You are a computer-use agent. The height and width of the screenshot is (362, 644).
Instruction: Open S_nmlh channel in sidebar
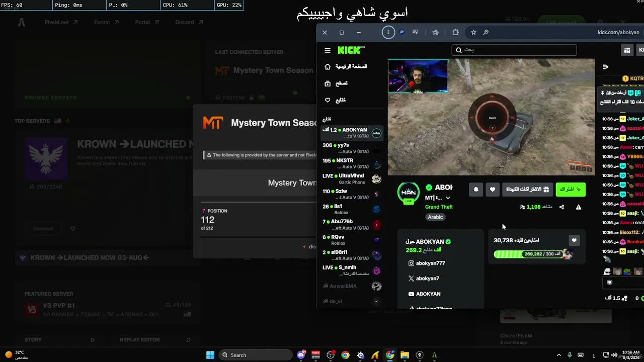tap(352, 270)
